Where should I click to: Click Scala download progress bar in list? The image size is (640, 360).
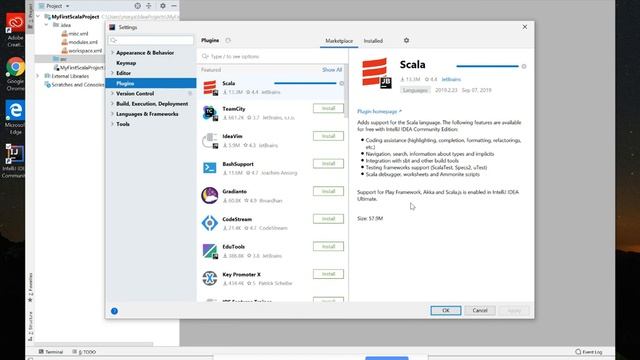(x=305, y=83)
